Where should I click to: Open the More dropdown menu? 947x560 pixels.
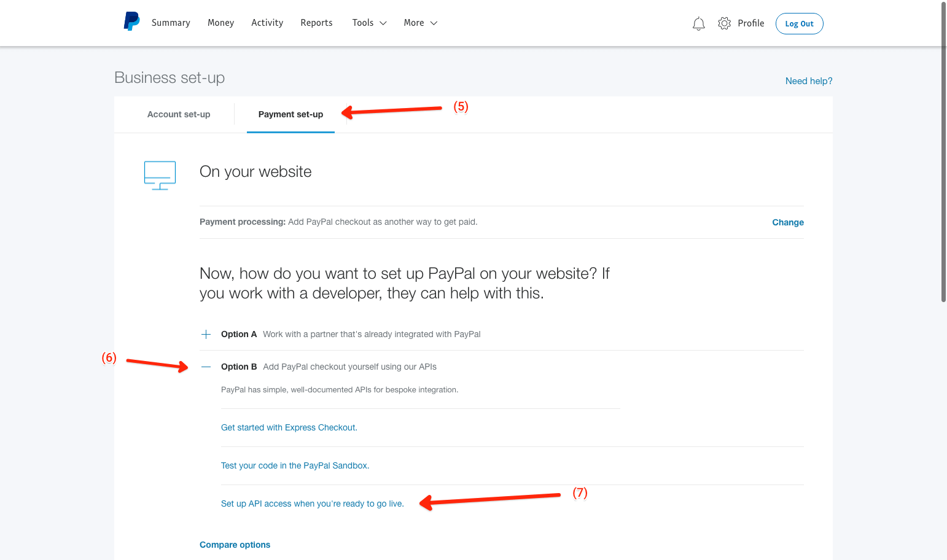click(421, 23)
